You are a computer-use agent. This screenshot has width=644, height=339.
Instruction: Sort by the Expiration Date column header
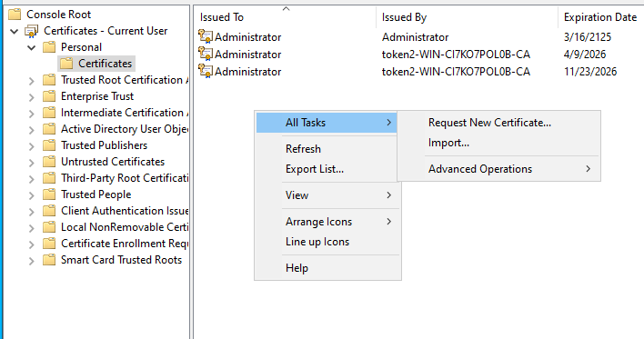pyautogui.click(x=601, y=17)
